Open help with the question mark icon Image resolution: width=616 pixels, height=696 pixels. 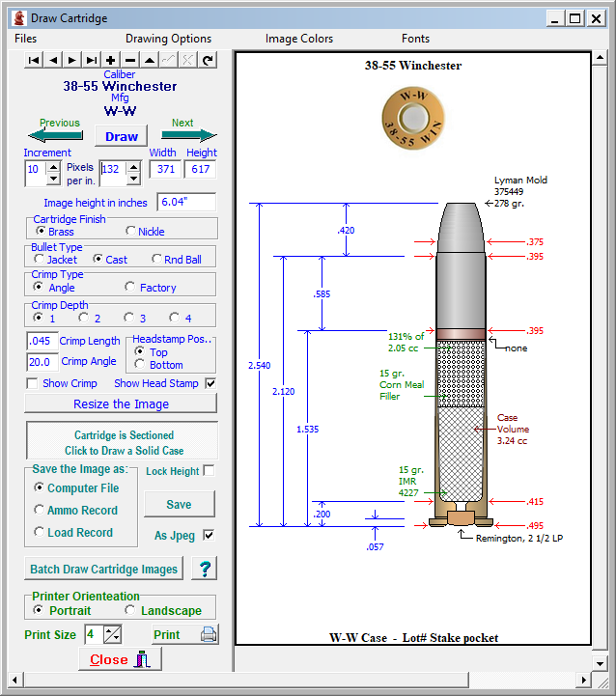[205, 569]
